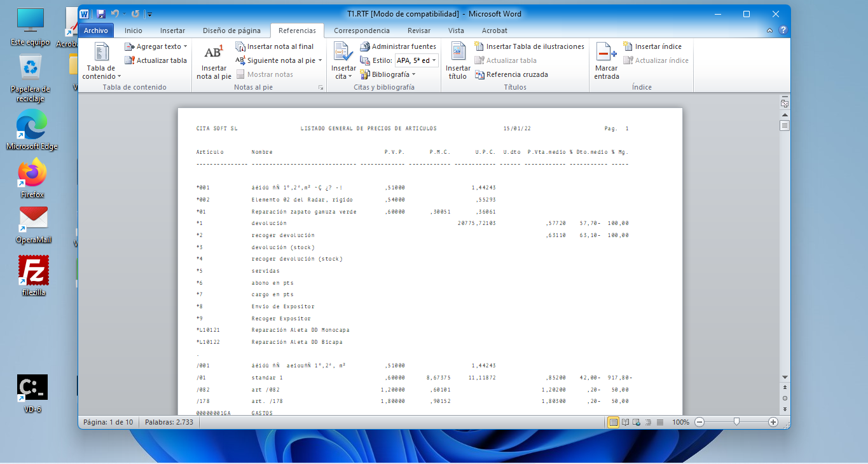Open Word Help with the question mark icon
This screenshot has width=868, height=464.
tap(783, 31)
